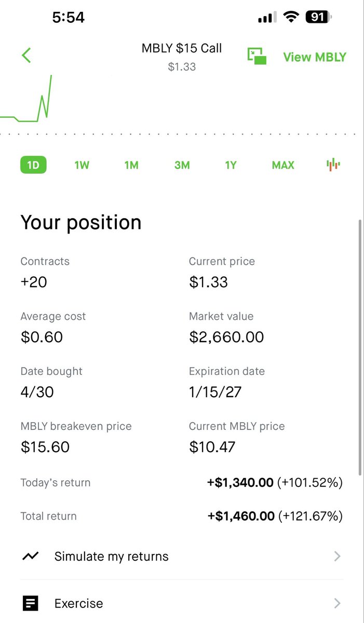Click the Exercise document icon
364x623 pixels.
(31, 603)
